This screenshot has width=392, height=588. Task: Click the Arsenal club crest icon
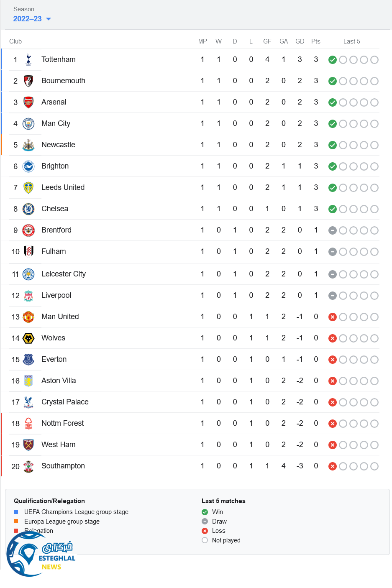28,102
